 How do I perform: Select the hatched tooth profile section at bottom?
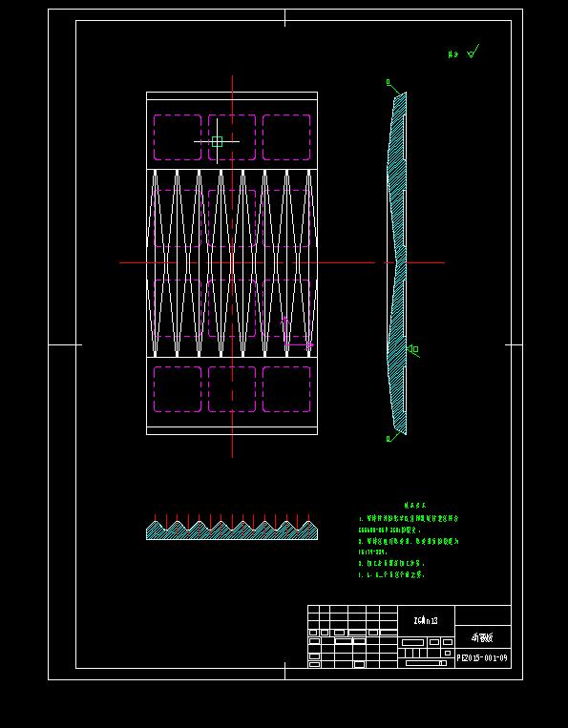(232, 530)
